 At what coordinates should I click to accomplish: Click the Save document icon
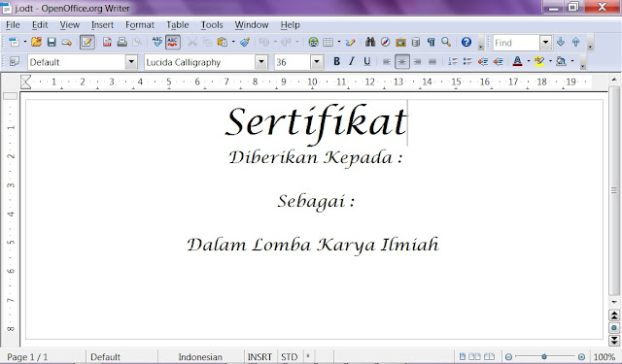pos(52,42)
